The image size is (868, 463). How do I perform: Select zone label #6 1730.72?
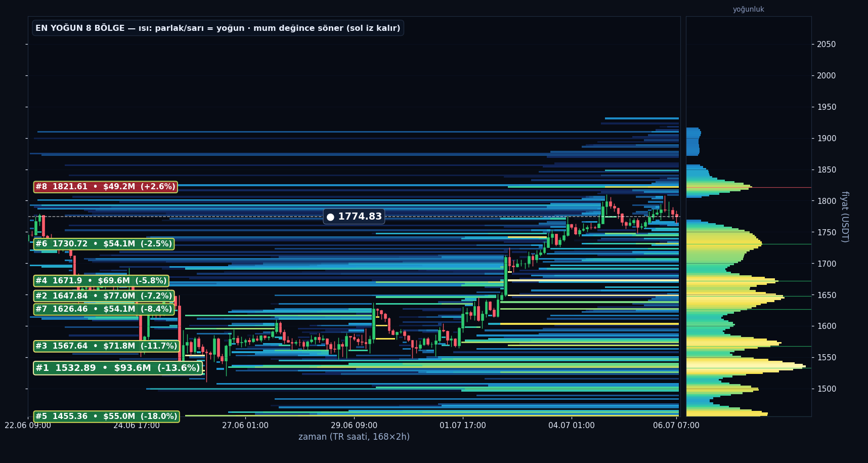click(104, 244)
